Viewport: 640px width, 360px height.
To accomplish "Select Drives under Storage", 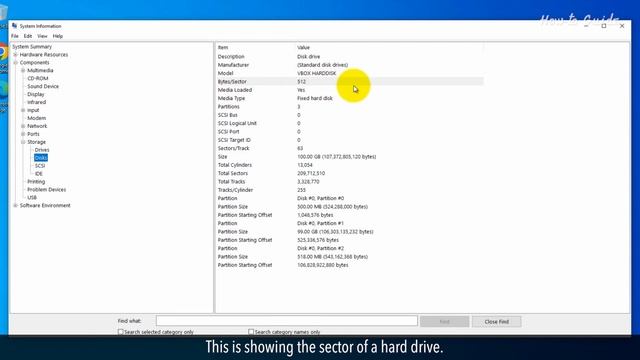I will 42,150.
